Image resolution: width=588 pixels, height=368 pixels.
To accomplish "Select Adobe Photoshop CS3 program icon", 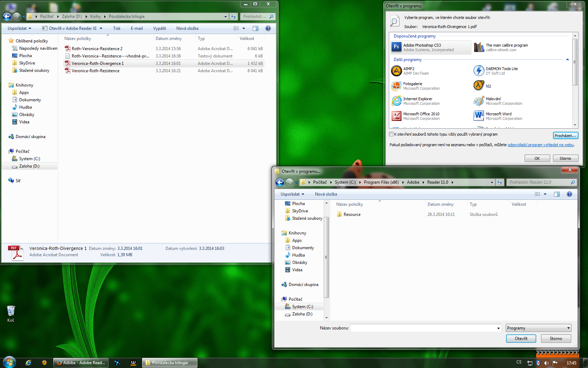I will 396,47.
